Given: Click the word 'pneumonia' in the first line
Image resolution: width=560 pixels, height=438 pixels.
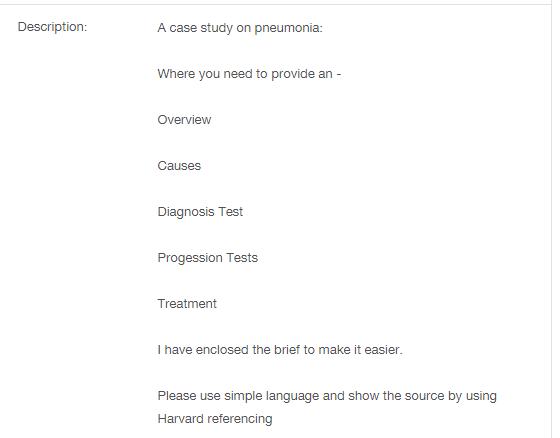Looking at the screenshot, I should point(289,28).
